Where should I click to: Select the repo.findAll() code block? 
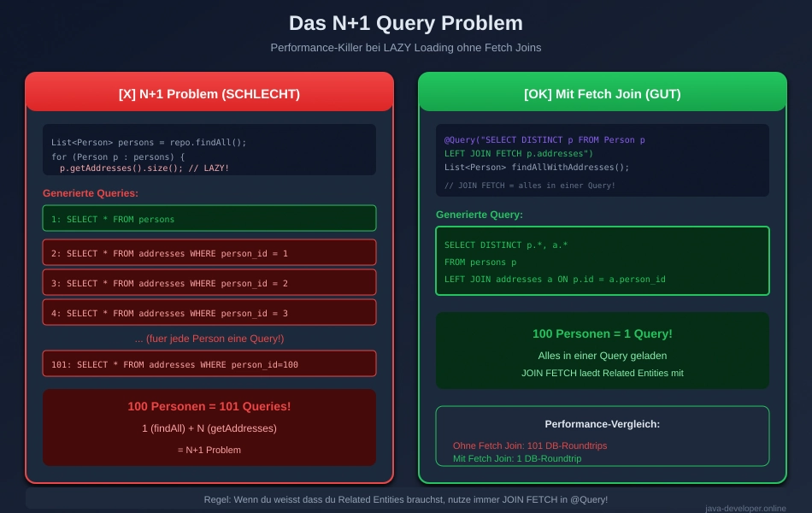click(209, 150)
